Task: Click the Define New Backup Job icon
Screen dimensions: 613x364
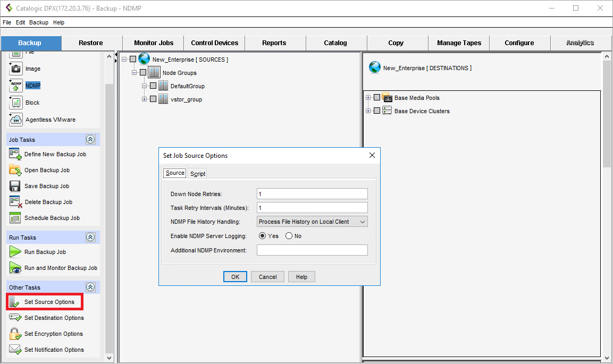Action: tap(15, 154)
